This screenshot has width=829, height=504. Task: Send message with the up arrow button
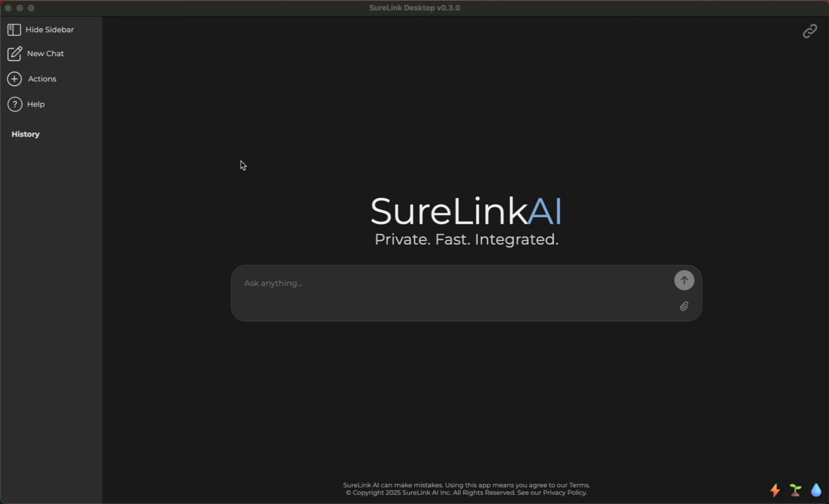pyautogui.click(x=684, y=280)
